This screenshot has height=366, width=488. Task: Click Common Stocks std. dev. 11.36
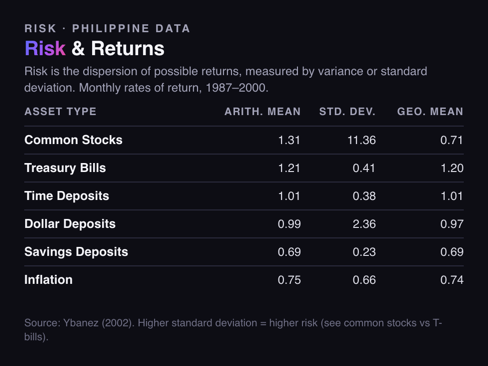(362, 140)
